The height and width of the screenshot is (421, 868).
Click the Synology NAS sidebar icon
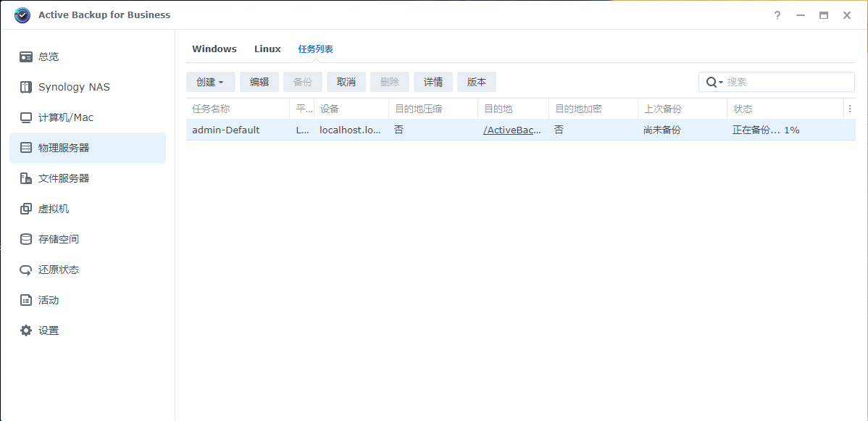pyautogui.click(x=26, y=87)
